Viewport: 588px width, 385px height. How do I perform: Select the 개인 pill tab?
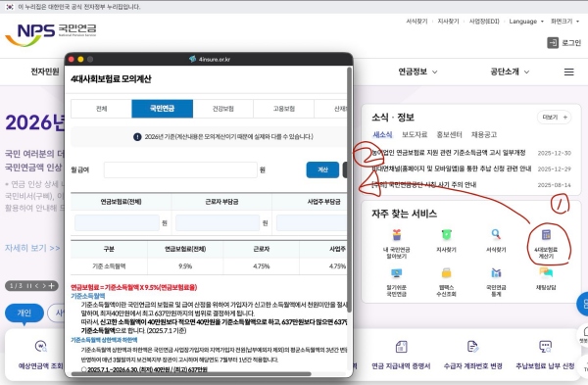point(24,313)
